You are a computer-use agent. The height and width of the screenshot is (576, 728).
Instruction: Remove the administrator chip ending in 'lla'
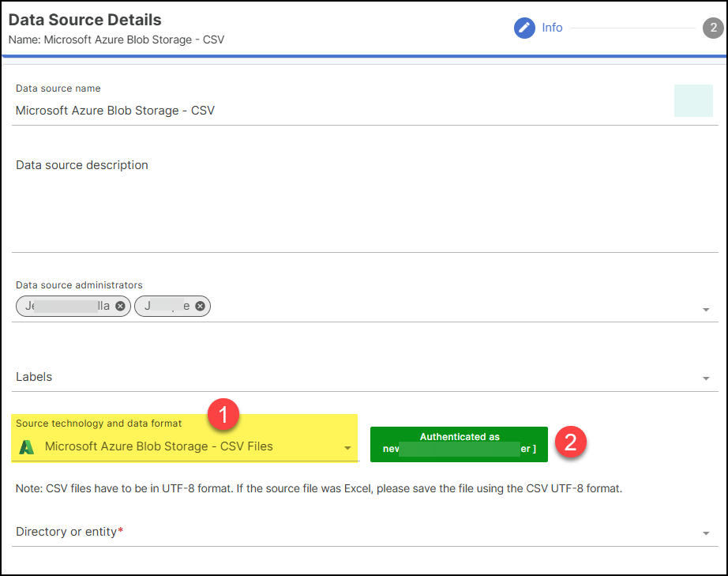pyautogui.click(x=120, y=306)
